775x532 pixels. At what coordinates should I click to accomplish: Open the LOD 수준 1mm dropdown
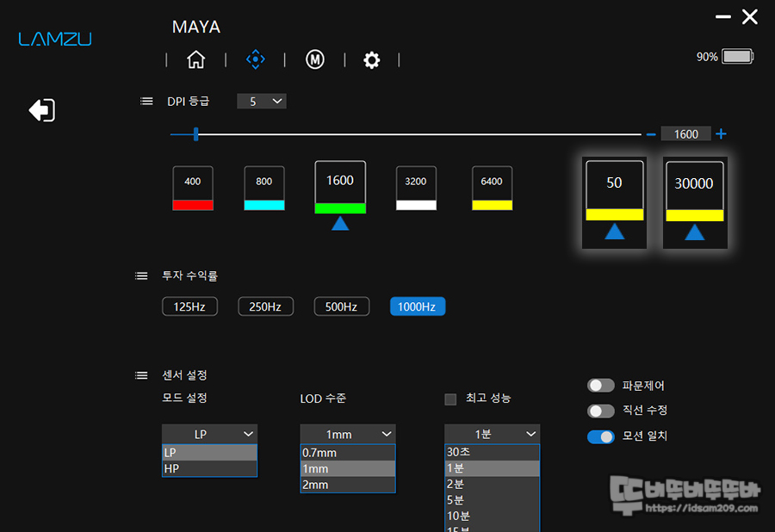click(x=348, y=434)
